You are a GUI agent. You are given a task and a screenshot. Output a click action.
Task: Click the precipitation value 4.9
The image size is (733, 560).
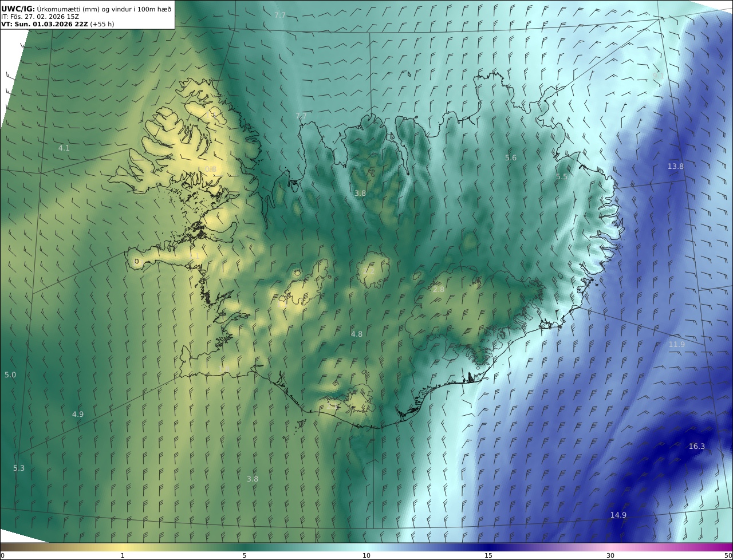(x=78, y=414)
